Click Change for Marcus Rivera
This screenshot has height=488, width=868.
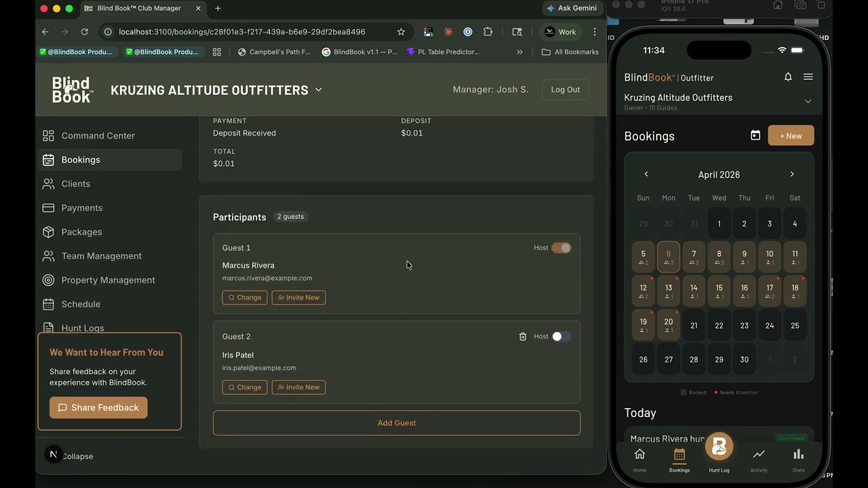tap(245, 298)
